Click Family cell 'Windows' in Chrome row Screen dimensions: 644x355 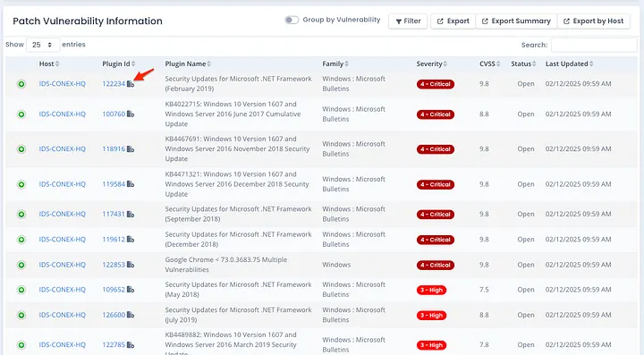tap(336, 265)
